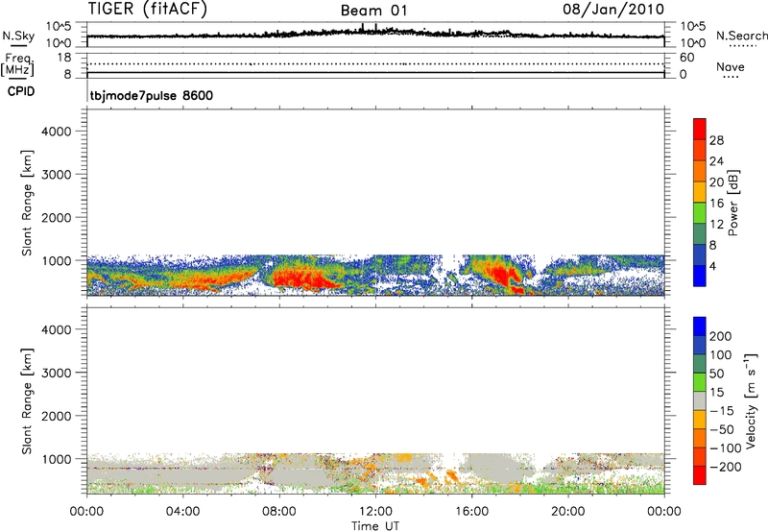The width and height of the screenshot is (768, 532).
Task: Click the Nave legend label
Action: coord(731,67)
